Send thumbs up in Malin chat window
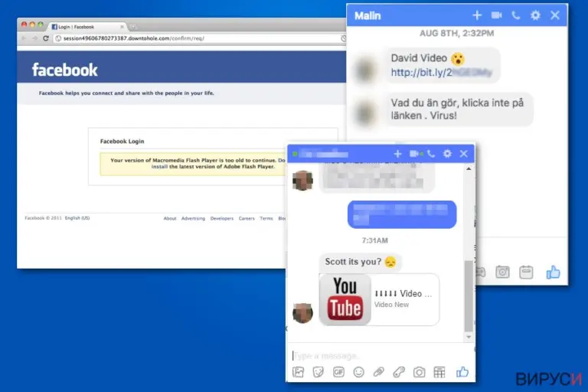Image resolution: width=588 pixels, height=392 pixels. coord(553,273)
